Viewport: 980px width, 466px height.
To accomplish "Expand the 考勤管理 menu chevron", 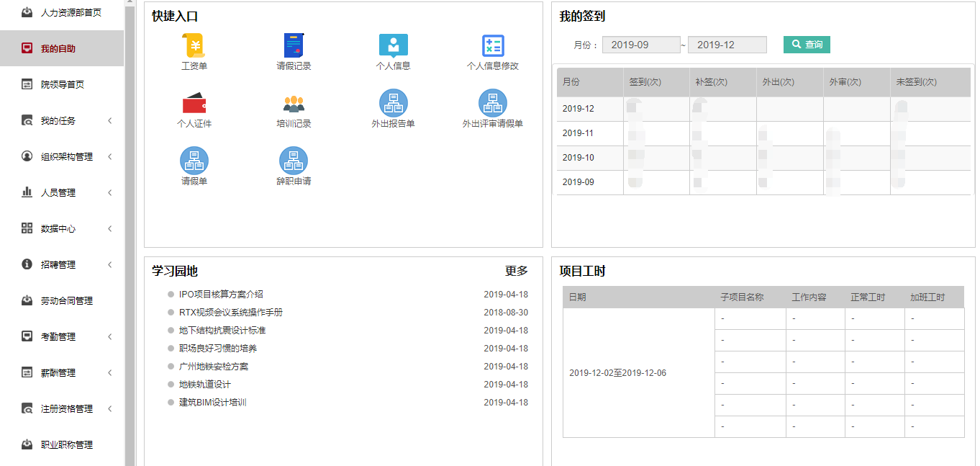I will click(x=110, y=336).
